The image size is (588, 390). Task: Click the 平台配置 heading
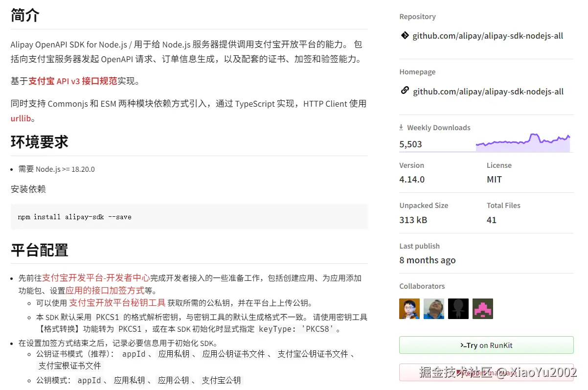(40, 250)
